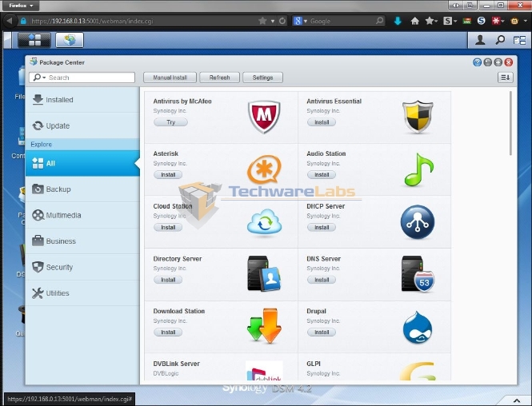Click the Antivirus Essential shield icon
Viewport: 532px width, 406px height.
point(418,117)
